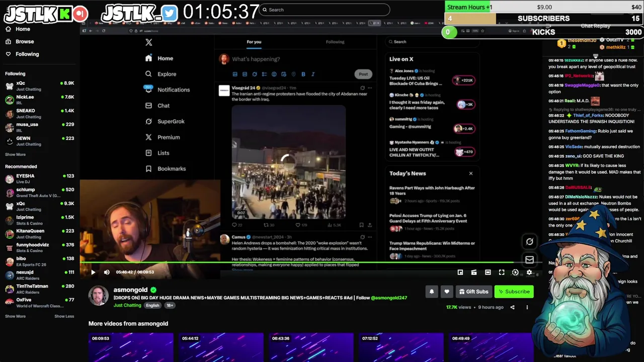This screenshot has height=362, width=644.
Task: Open Alex Jones live broadcast on X
Action: coord(432,77)
